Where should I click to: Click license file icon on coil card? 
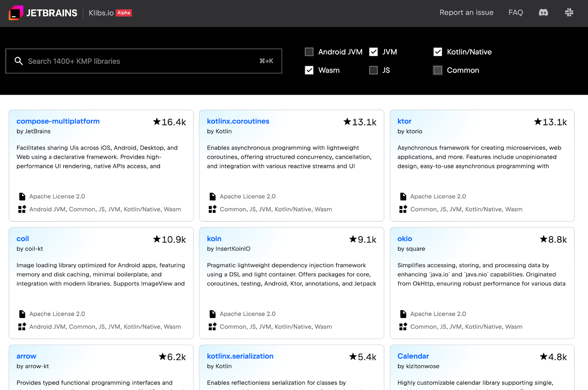[22, 314]
